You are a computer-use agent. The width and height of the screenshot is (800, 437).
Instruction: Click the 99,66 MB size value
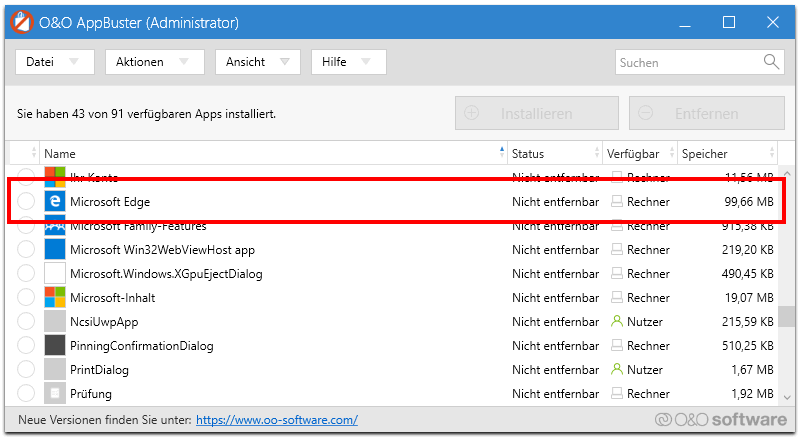[748, 201]
